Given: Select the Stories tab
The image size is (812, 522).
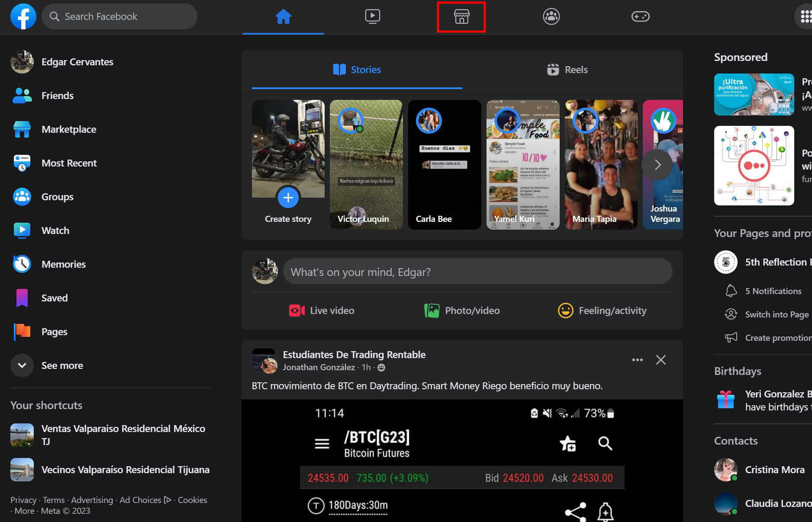Looking at the screenshot, I should pos(357,70).
